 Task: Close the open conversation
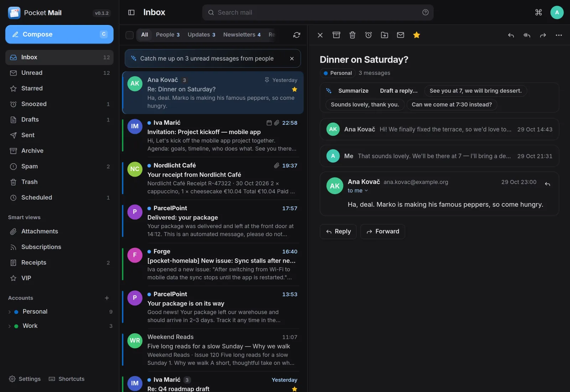coord(320,35)
